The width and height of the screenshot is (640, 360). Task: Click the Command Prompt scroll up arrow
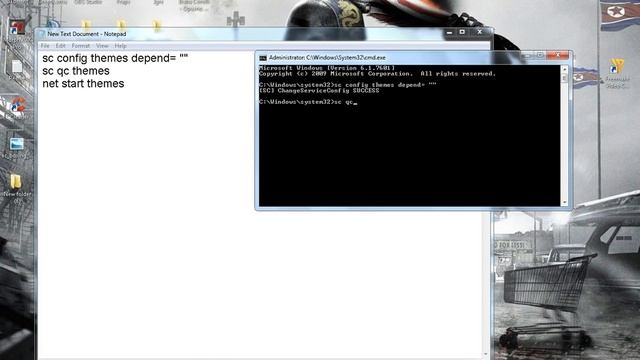(x=564, y=69)
